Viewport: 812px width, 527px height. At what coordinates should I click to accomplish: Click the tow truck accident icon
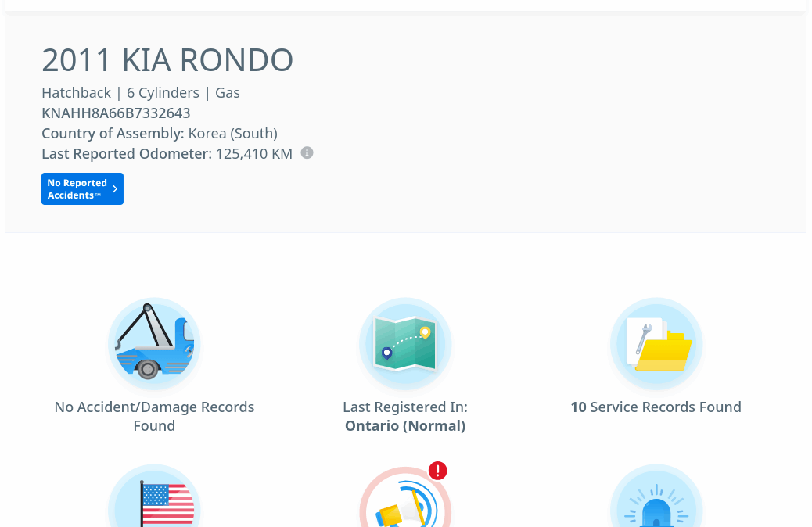(x=154, y=344)
